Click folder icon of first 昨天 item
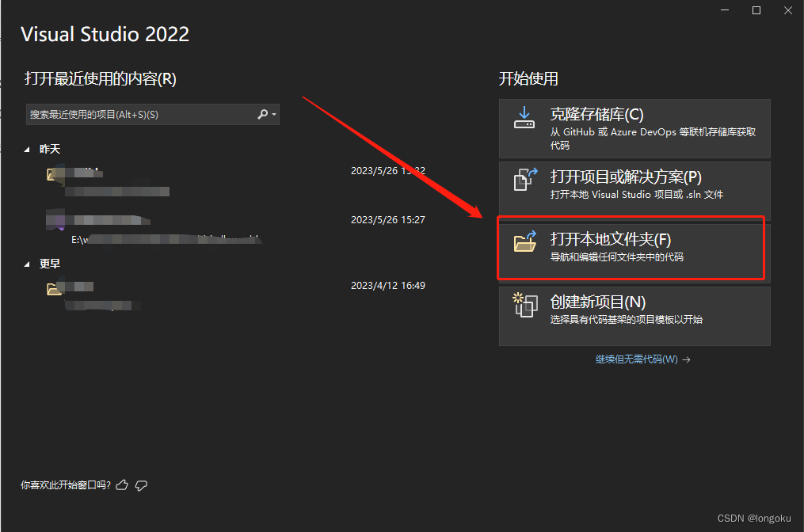This screenshot has width=804, height=532. [x=53, y=174]
